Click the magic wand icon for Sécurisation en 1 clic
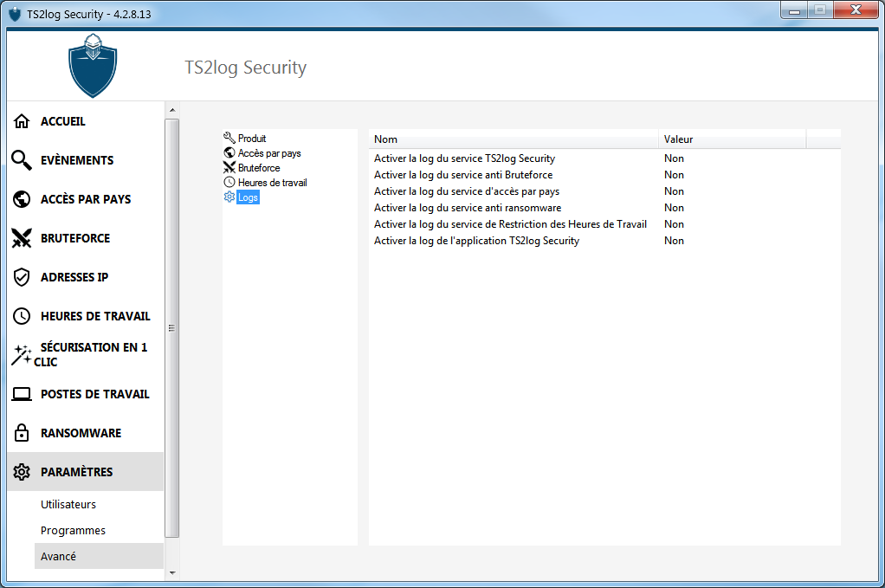 click(x=22, y=354)
